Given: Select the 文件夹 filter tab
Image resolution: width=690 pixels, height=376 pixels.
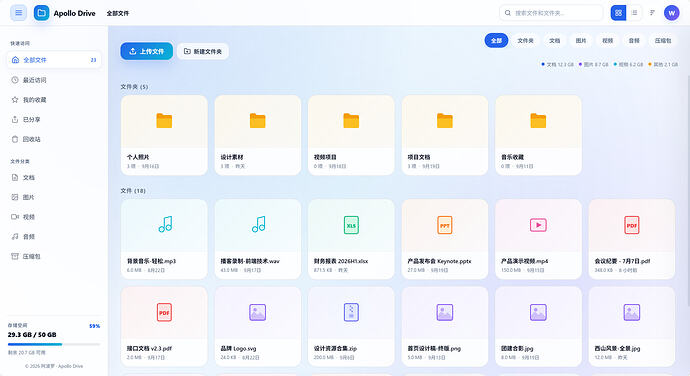Looking at the screenshot, I should click(525, 41).
